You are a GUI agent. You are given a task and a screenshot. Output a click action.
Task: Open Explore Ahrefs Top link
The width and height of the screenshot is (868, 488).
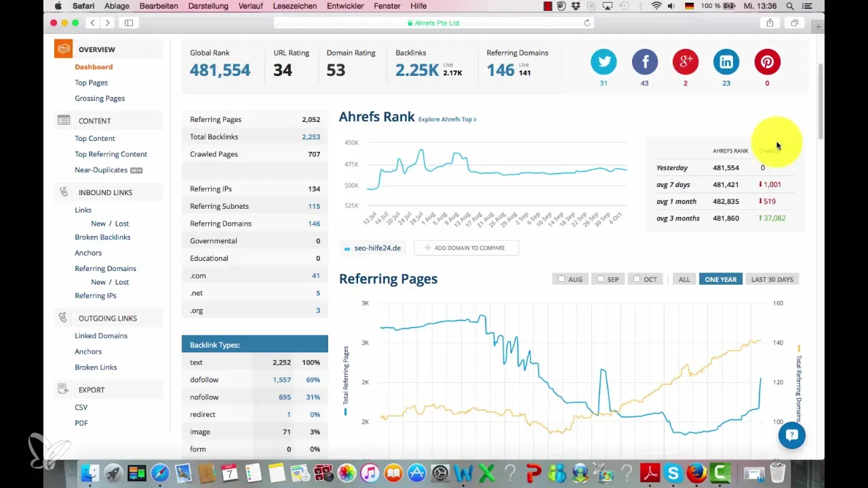click(447, 119)
